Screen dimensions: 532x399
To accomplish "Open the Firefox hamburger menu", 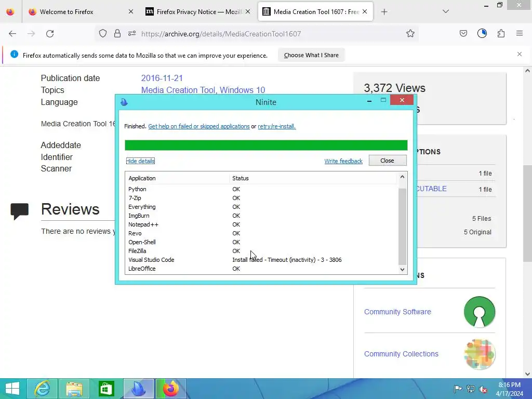I will [x=520, y=34].
